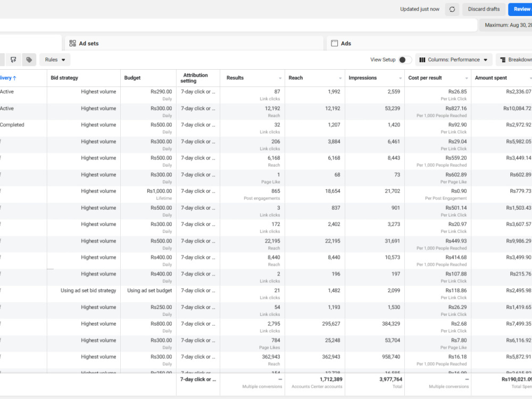Image resolution: width=532 pixels, height=399 pixels.
Task: Click the Rs800.00 budget cell
Action: click(x=161, y=323)
